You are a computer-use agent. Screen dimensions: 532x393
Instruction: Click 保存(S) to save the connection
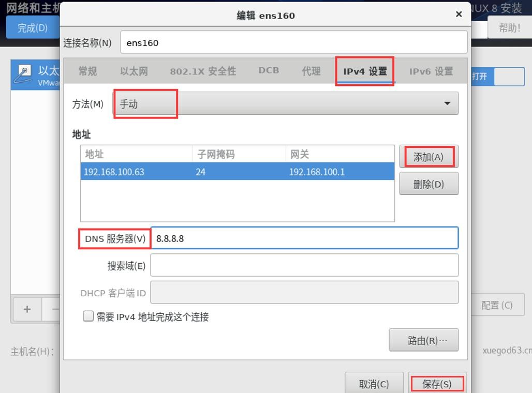coord(437,383)
